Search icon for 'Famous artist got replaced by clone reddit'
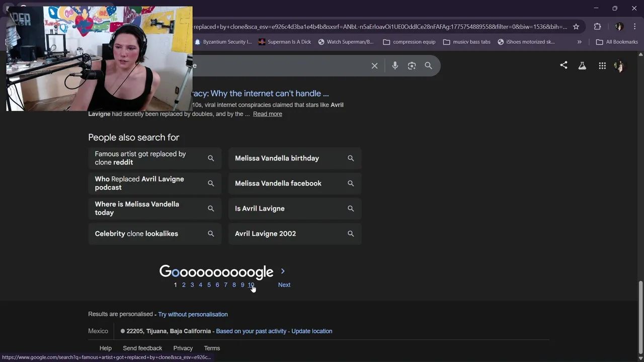The image size is (644, 362). point(211,158)
